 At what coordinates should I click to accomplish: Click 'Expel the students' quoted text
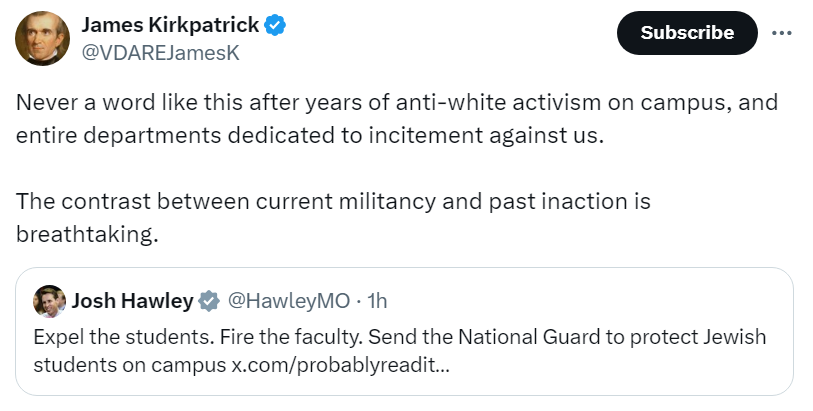(x=105, y=336)
